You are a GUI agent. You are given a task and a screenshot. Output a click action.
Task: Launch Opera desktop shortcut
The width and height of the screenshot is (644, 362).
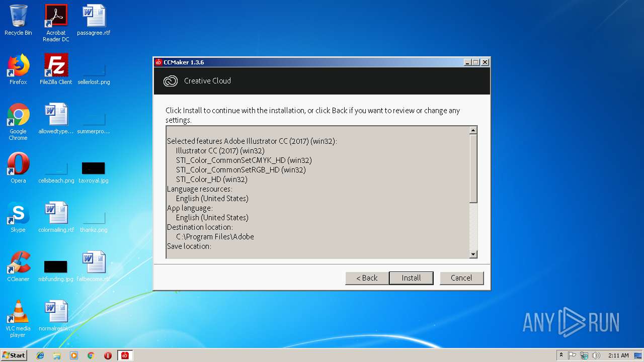[18, 168]
